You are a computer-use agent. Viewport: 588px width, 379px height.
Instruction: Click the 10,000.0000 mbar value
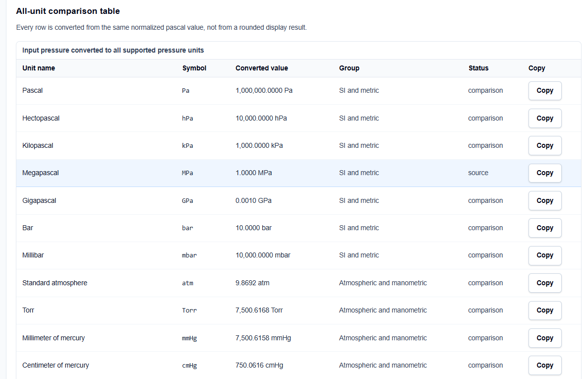click(x=263, y=255)
